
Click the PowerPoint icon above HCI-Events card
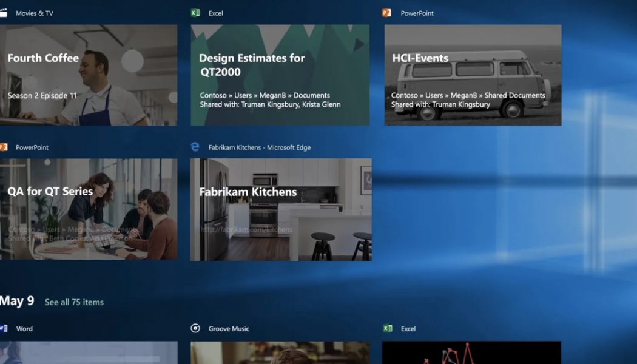coord(386,12)
